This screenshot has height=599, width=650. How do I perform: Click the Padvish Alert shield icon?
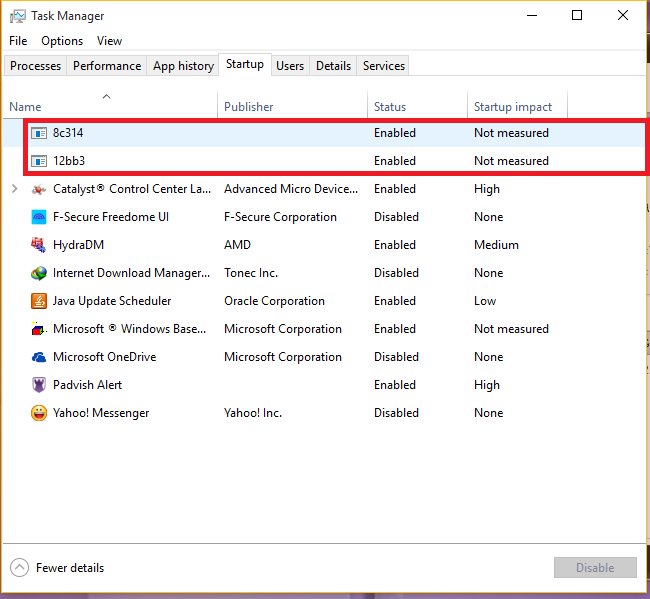point(39,385)
